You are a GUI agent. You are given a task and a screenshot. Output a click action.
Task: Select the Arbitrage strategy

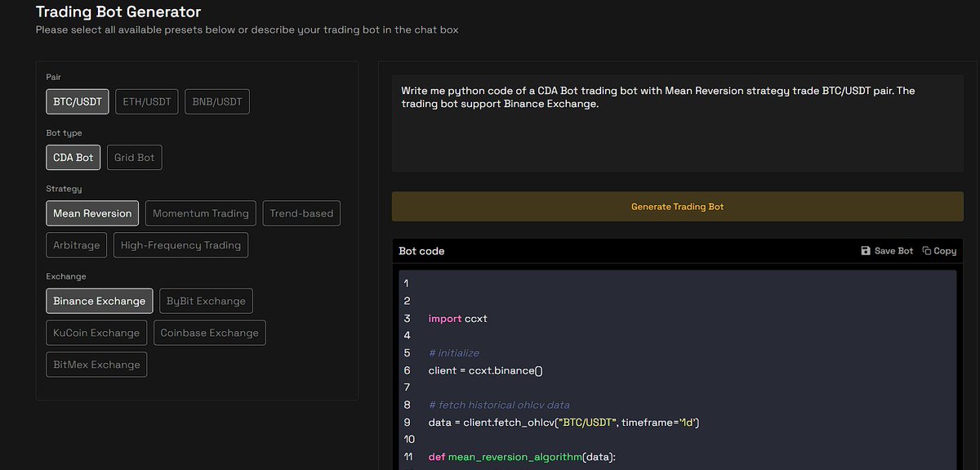(77, 244)
